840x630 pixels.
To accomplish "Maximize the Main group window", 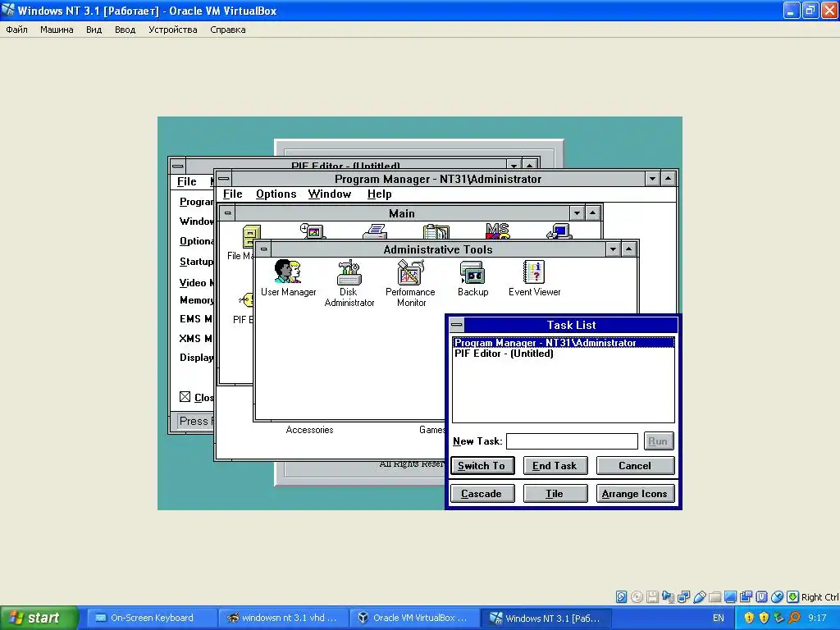I will [592, 213].
